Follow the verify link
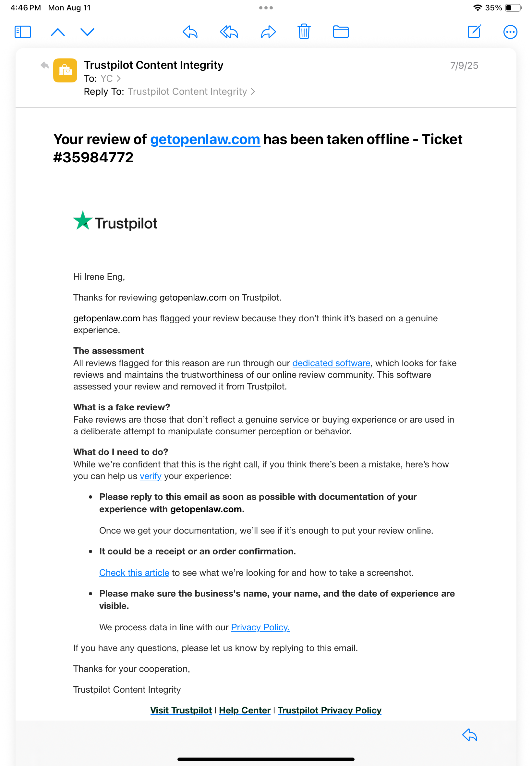The image size is (532, 766). pyautogui.click(x=150, y=476)
